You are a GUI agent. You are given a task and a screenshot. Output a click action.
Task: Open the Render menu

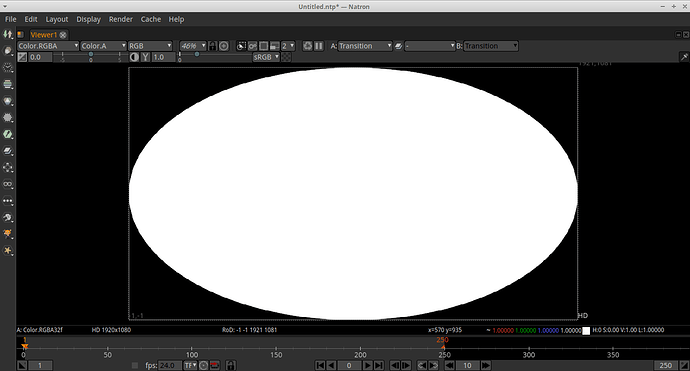pyautogui.click(x=121, y=19)
